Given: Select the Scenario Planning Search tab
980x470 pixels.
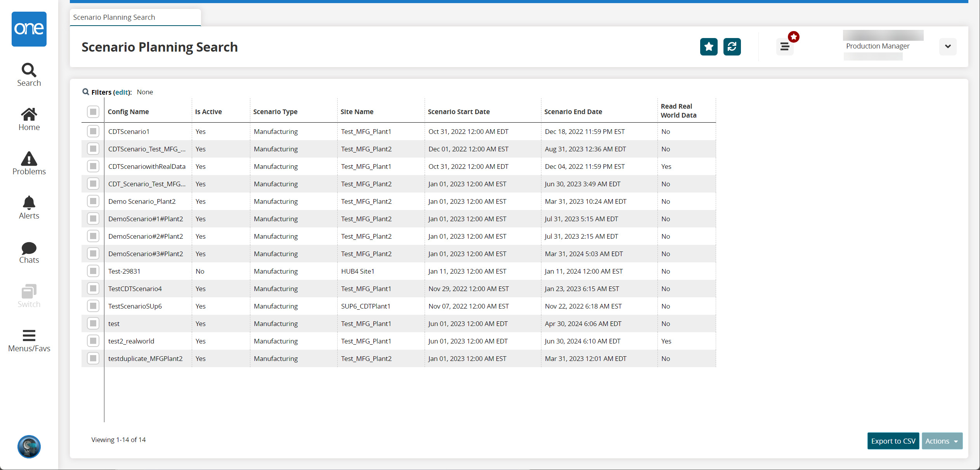Looking at the screenshot, I should coord(135,17).
